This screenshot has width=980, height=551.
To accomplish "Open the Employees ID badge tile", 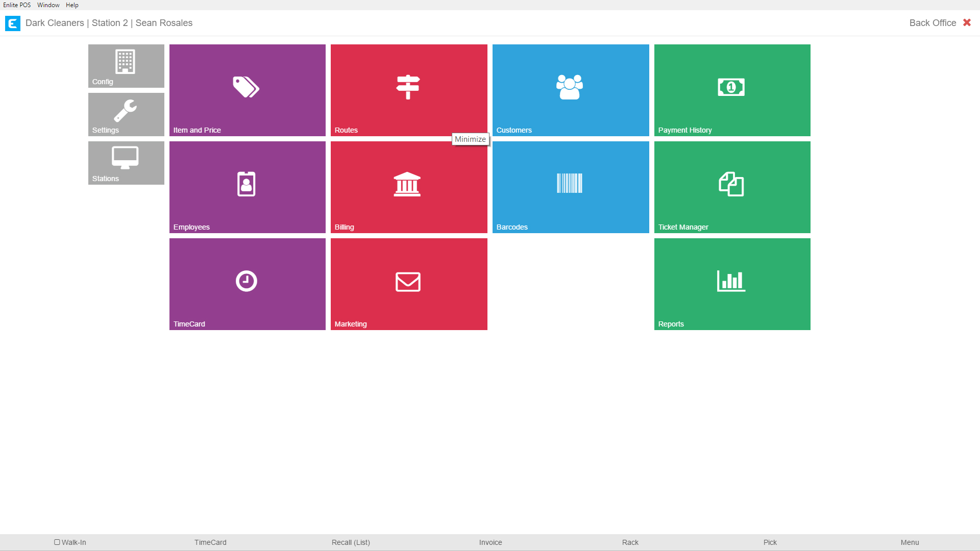I will [x=247, y=187].
